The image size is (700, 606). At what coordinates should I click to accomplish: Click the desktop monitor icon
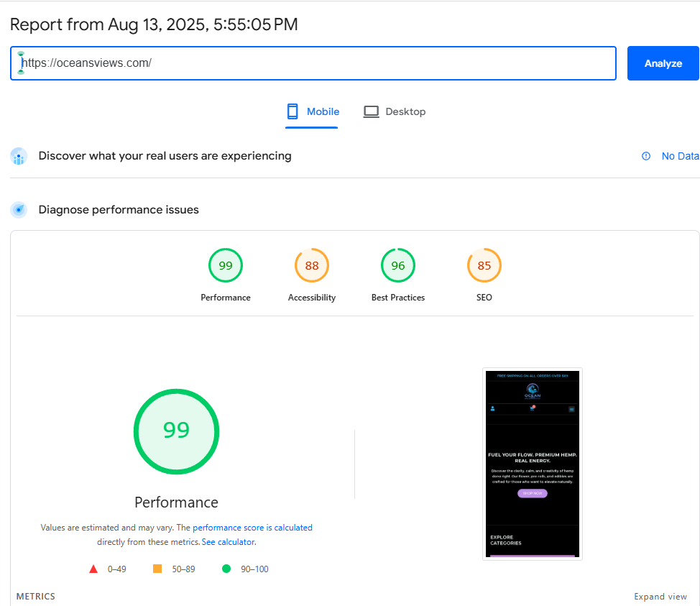(x=371, y=111)
